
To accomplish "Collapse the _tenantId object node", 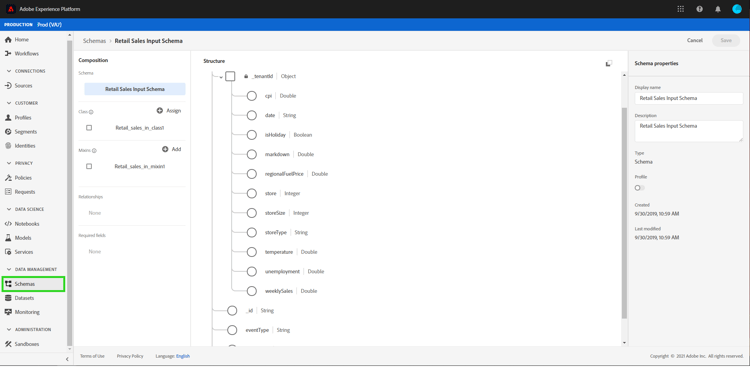I will (x=221, y=77).
